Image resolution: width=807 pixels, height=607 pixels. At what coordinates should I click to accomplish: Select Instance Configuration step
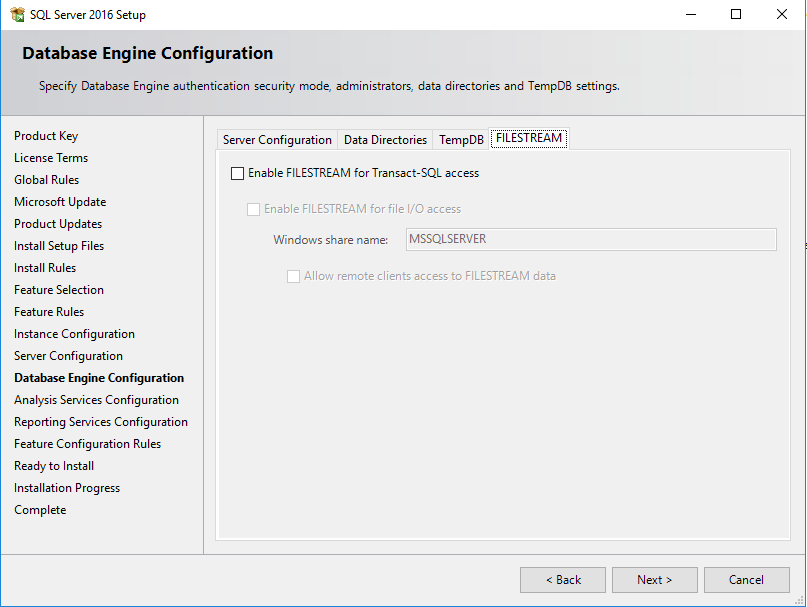coord(74,334)
